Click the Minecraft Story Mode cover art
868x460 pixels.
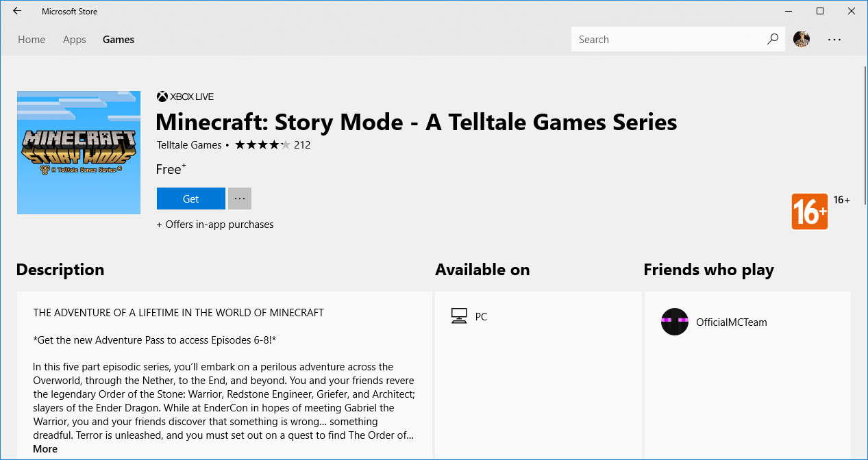click(79, 153)
